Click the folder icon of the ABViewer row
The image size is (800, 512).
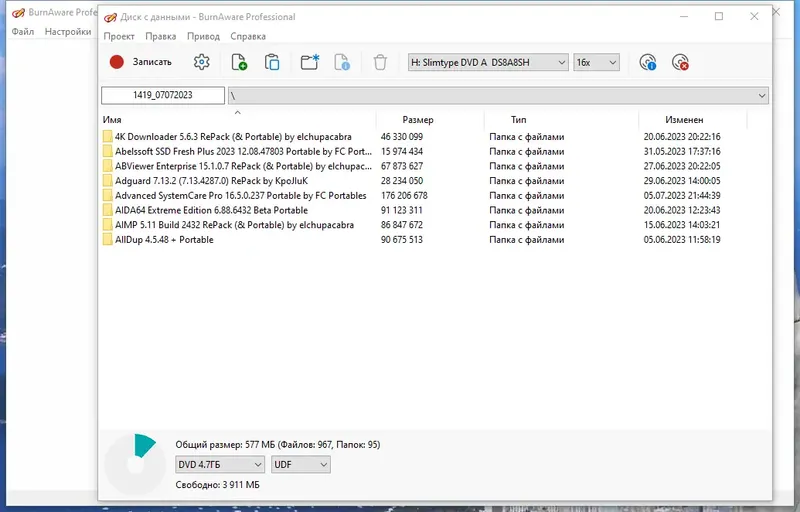tap(107, 166)
